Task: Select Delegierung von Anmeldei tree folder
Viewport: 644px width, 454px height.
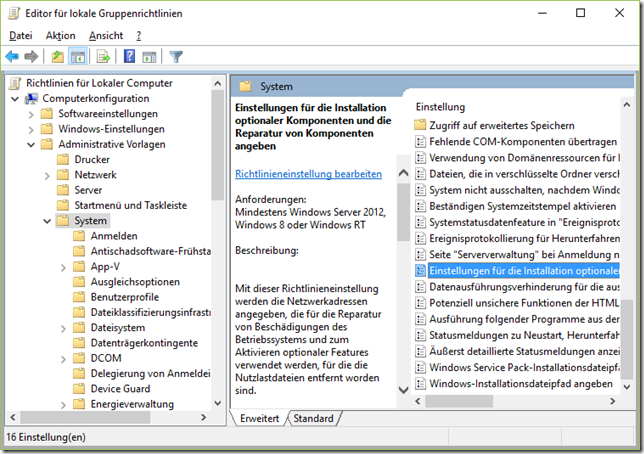Action: point(150,373)
